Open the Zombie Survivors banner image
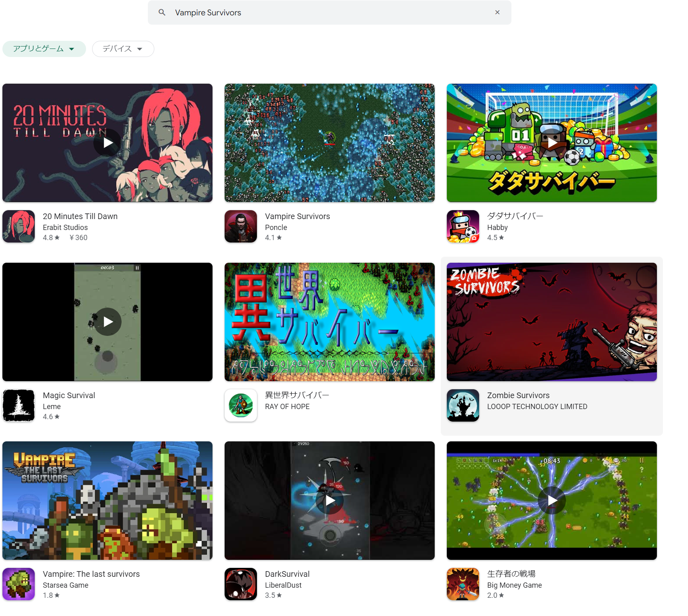The image size is (688, 616). 552,322
